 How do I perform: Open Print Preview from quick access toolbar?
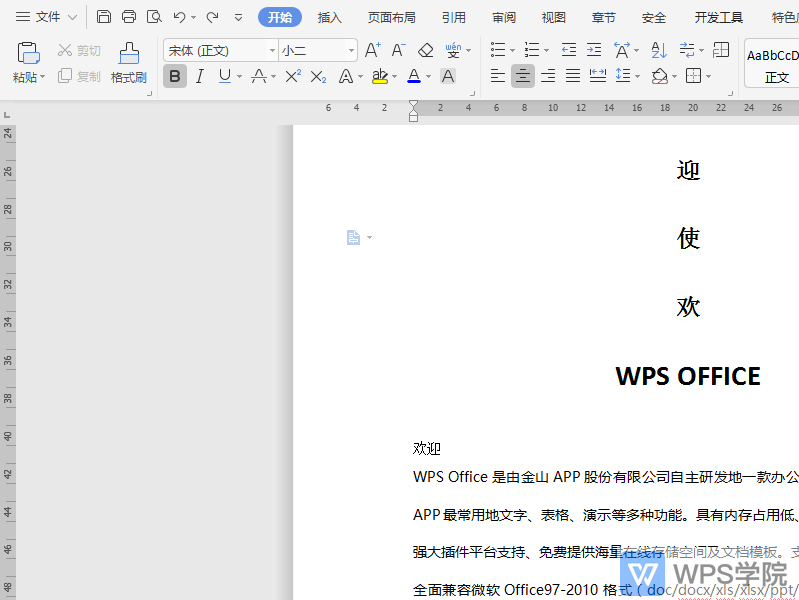[154, 17]
